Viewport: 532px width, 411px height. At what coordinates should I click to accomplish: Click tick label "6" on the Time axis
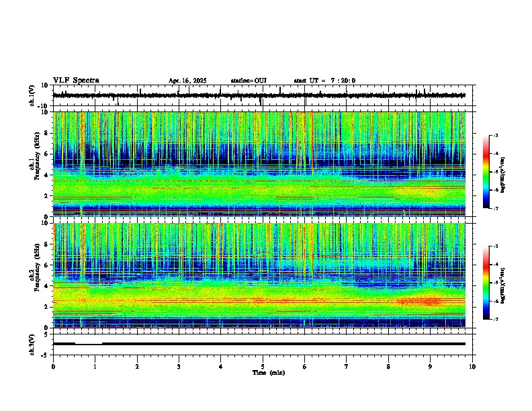click(x=304, y=367)
